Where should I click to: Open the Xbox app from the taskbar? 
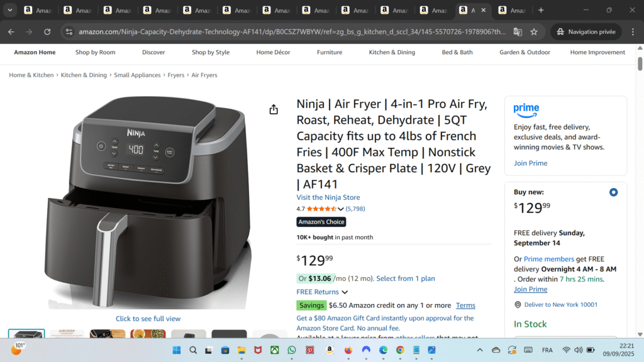[x=274, y=350]
